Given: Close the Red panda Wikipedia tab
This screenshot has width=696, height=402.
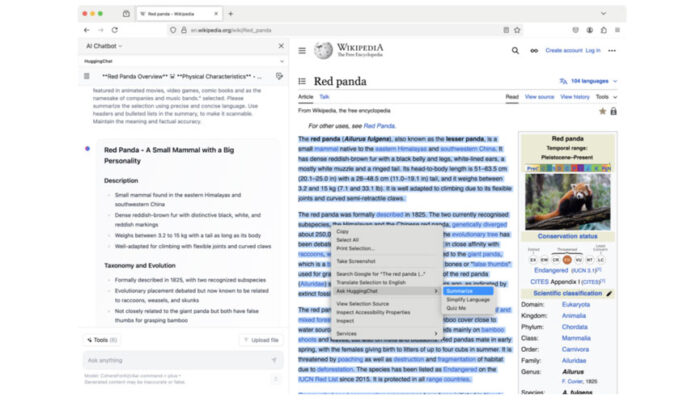Looking at the screenshot, I should tap(216, 14).
